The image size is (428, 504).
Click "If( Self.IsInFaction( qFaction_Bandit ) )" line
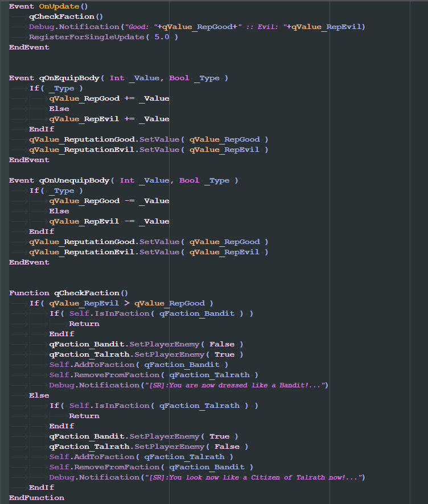[x=151, y=313]
